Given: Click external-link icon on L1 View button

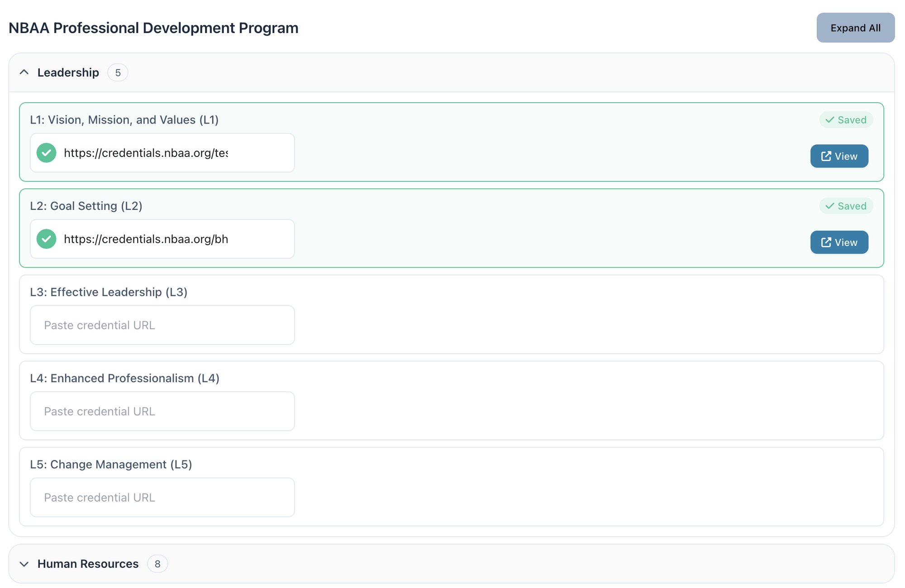Looking at the screenshot, I should [826, 156].
